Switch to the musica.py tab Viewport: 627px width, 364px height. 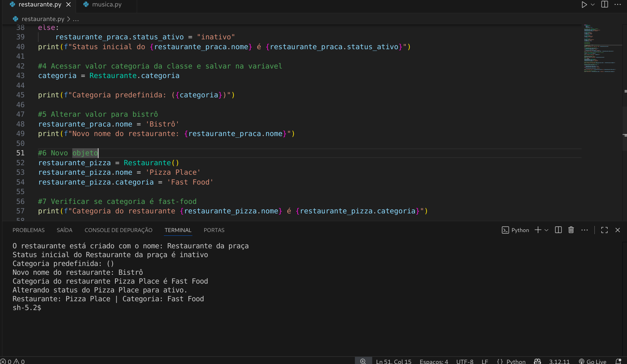[107, 5]
